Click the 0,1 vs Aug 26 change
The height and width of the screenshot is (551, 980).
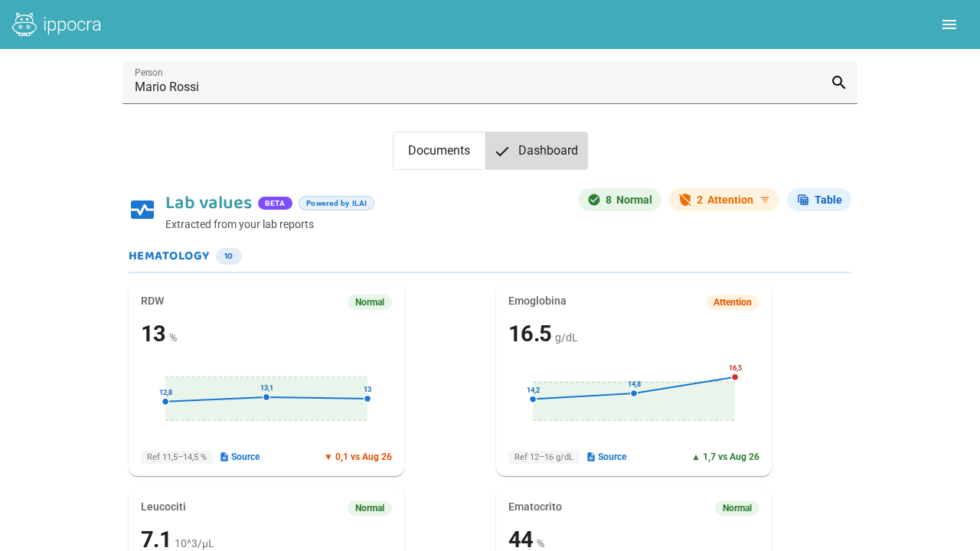click(x=358, y=457)
